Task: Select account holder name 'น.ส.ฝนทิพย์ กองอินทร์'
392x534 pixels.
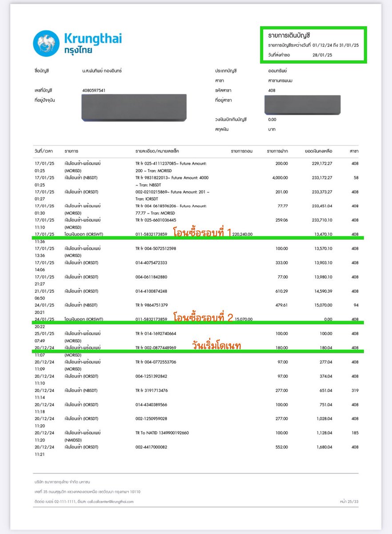Action: coord(101,71)
